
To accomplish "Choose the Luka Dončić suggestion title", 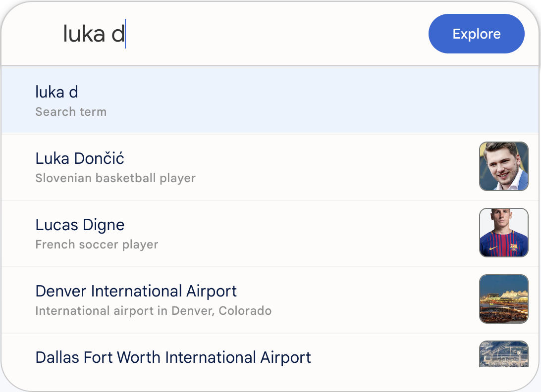I will (80, 158).
